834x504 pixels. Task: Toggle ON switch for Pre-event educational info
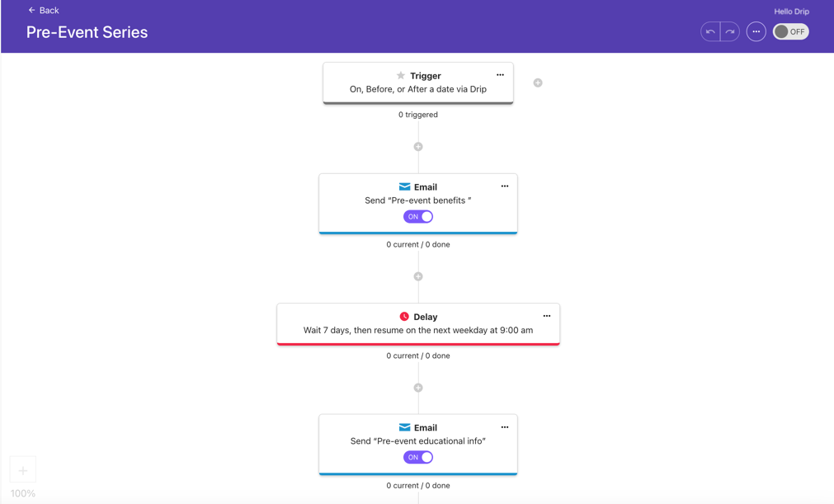[418, 457]
